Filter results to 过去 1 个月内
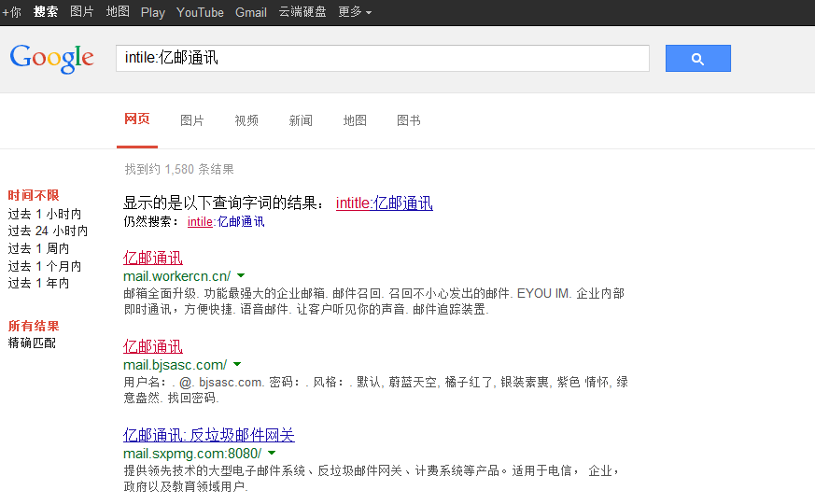Image resolution: width=815 pixels, height=504 pixels. [x=45, y=266]
